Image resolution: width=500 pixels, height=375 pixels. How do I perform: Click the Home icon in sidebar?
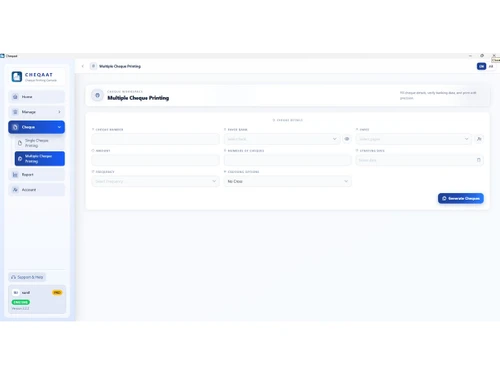[x=15, y=97]
